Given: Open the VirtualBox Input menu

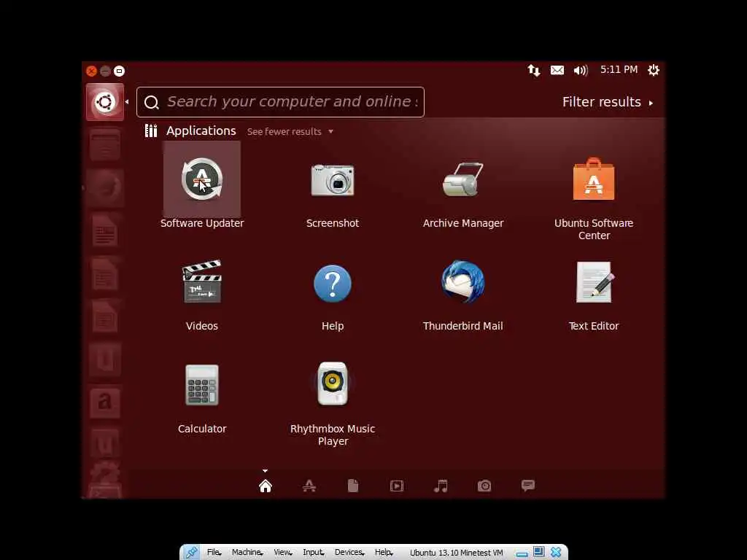Looking at the screenshot, I should [x=314, y=553].
